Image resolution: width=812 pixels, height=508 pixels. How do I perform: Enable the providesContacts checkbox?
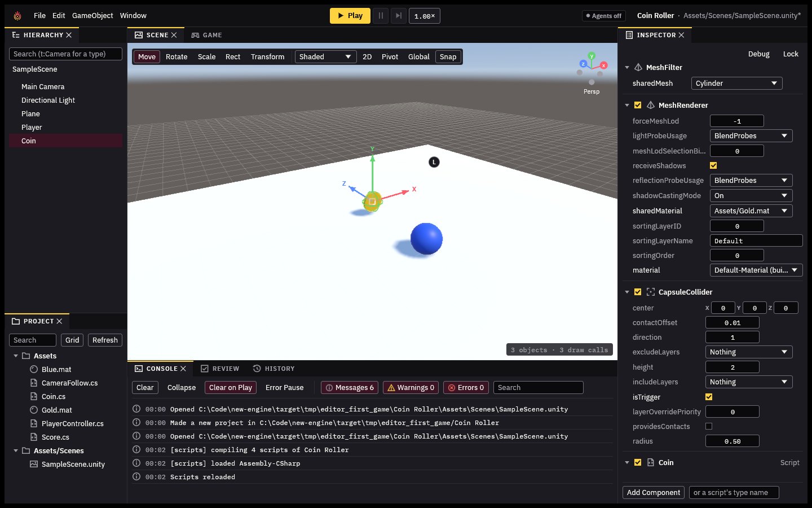pos(709,426)
